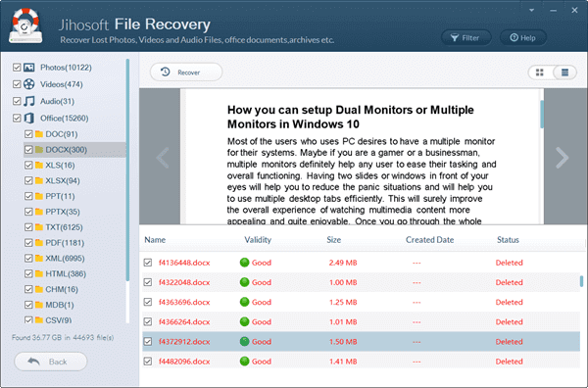Click the HTML folder icon
Viewport: 588px width, 388px height.
pos(39,273)
